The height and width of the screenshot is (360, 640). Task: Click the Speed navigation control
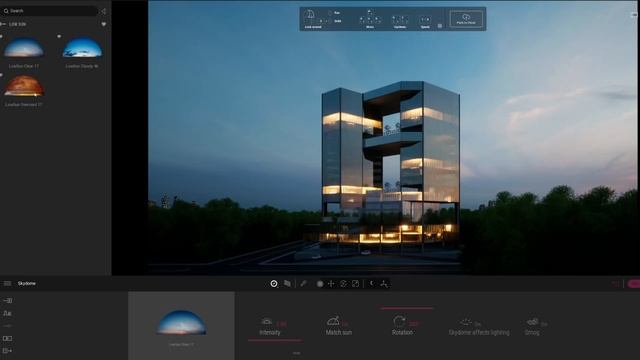tap(425, 21)
